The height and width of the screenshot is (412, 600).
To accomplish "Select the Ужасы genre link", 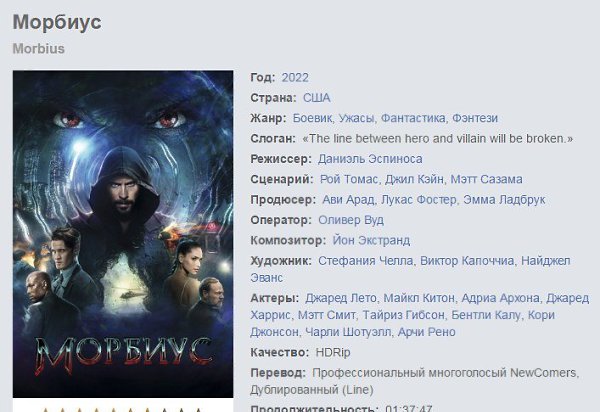I will point(356,118).
